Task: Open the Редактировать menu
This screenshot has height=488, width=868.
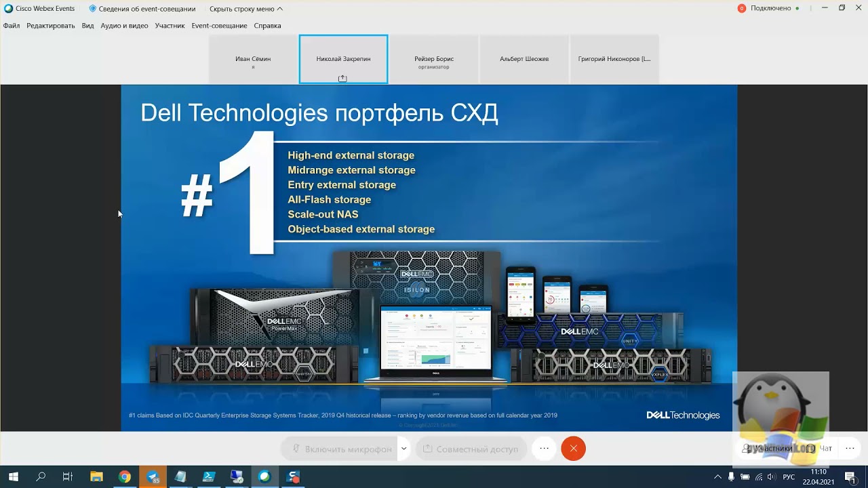Action: (x=51, y=26)
